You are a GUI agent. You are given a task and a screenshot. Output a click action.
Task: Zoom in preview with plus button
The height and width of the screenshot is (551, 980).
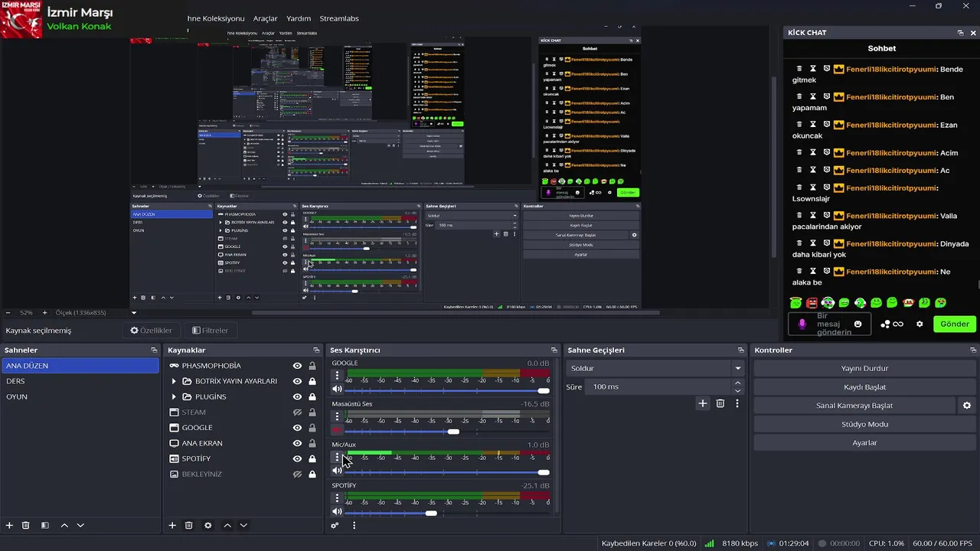pyautogui.click(x=44, y=312)
